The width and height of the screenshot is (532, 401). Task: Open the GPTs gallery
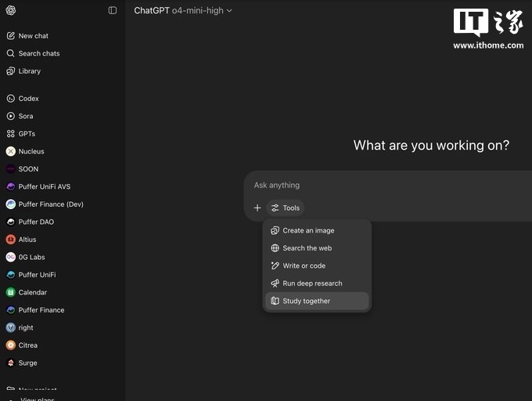[27, 134]
